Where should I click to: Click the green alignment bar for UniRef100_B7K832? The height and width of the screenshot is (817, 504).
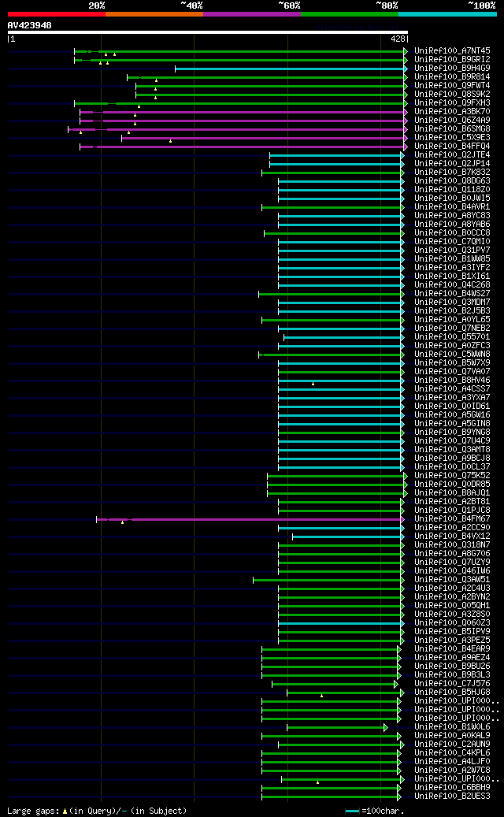[332, 173]
